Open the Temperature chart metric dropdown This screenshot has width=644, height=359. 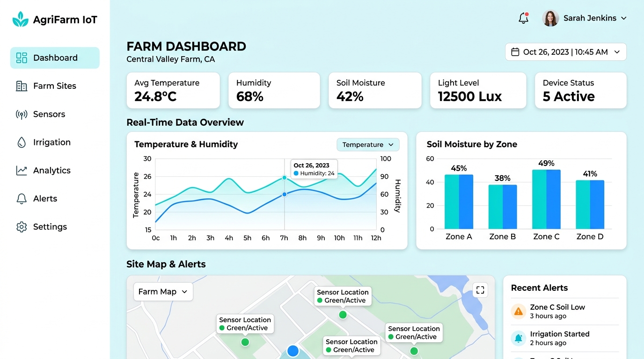point(368,145)
